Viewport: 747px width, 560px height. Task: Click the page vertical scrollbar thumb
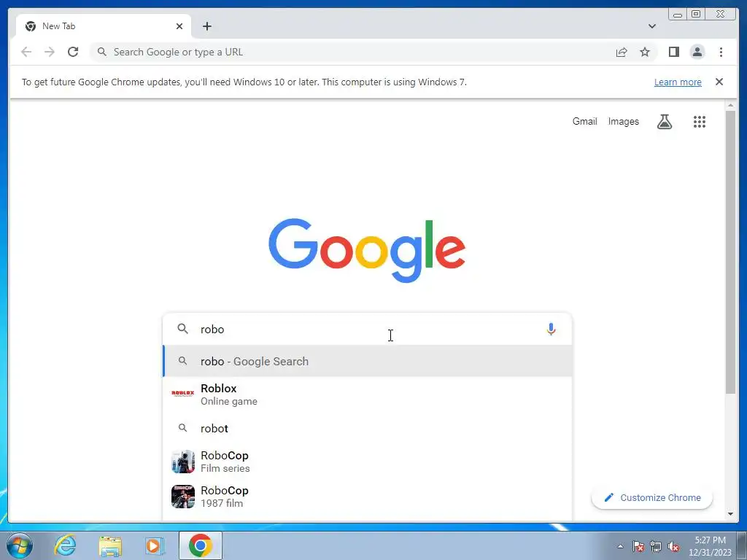(x=730, y=252)
